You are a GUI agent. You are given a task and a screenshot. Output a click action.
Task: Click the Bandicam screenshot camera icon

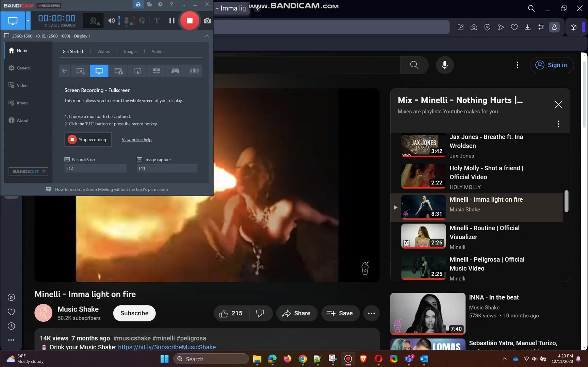tap(207, 21)
